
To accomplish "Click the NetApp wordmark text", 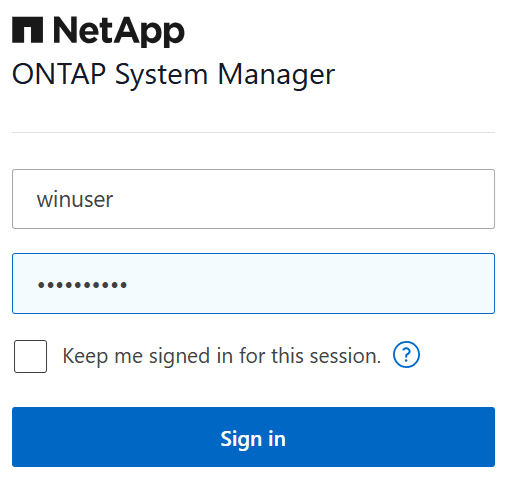I will (x=119, y=31).
